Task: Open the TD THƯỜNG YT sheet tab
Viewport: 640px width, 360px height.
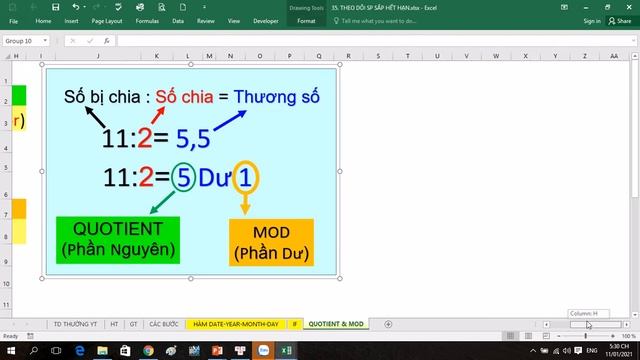Action: point(76,324)
